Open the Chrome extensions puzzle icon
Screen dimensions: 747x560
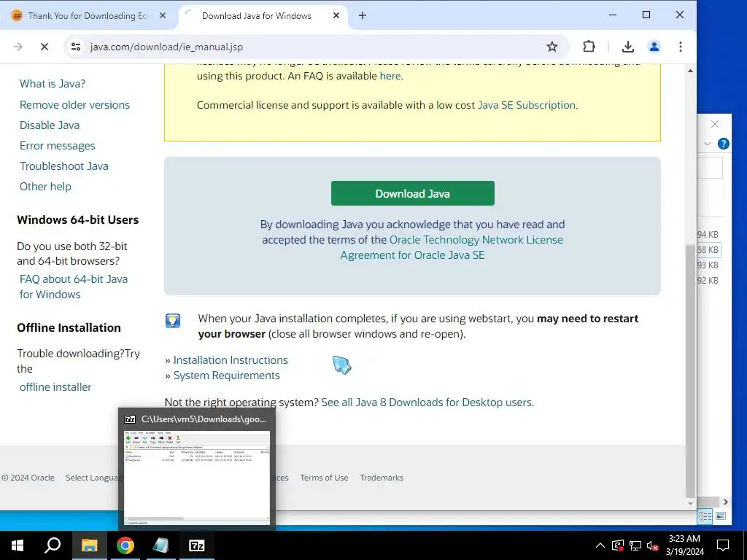click(589, 47)
